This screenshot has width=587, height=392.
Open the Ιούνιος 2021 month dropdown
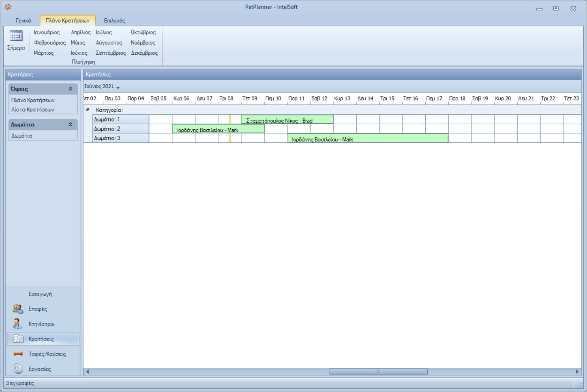[118, 87]
